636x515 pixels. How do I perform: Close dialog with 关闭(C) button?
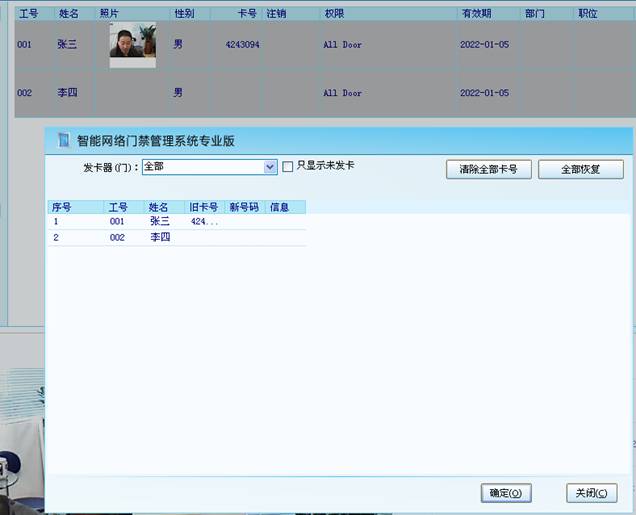tap(592, 493)
